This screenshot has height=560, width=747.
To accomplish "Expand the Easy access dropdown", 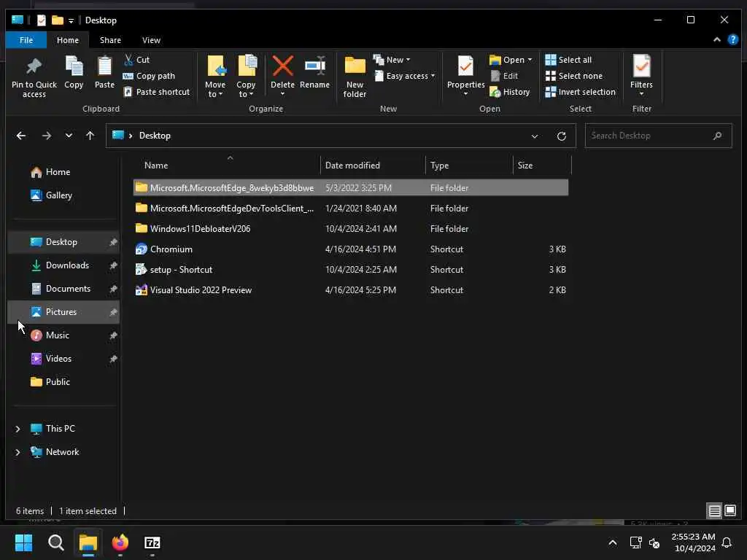I will [x=405, y=76].
